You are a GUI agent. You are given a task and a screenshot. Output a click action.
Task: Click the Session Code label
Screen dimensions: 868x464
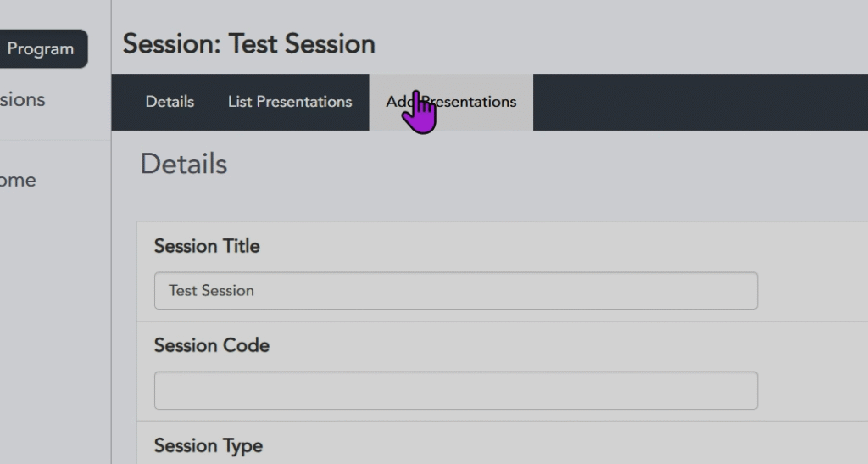[212, 345]
